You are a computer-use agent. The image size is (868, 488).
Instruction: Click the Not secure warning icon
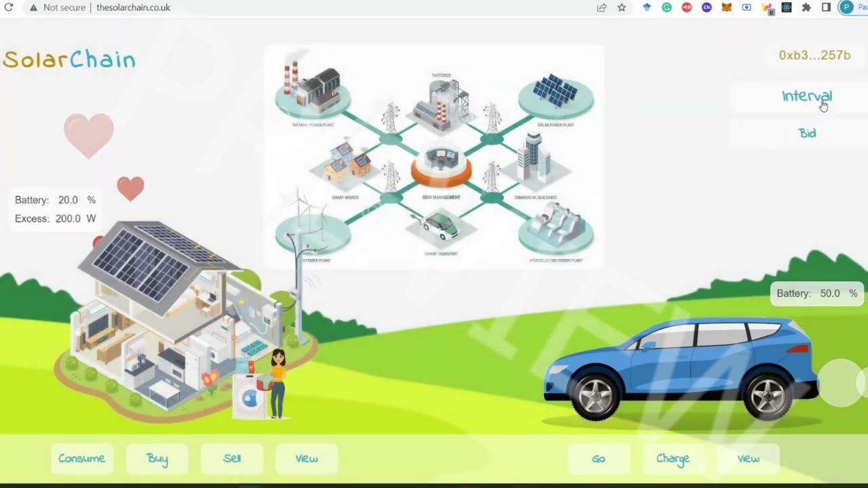point(33,7)
